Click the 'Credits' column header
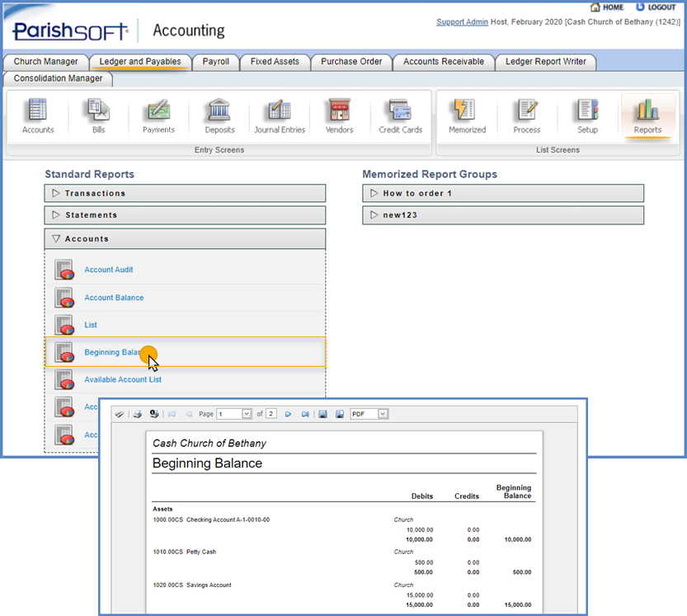 coord(467,496)
